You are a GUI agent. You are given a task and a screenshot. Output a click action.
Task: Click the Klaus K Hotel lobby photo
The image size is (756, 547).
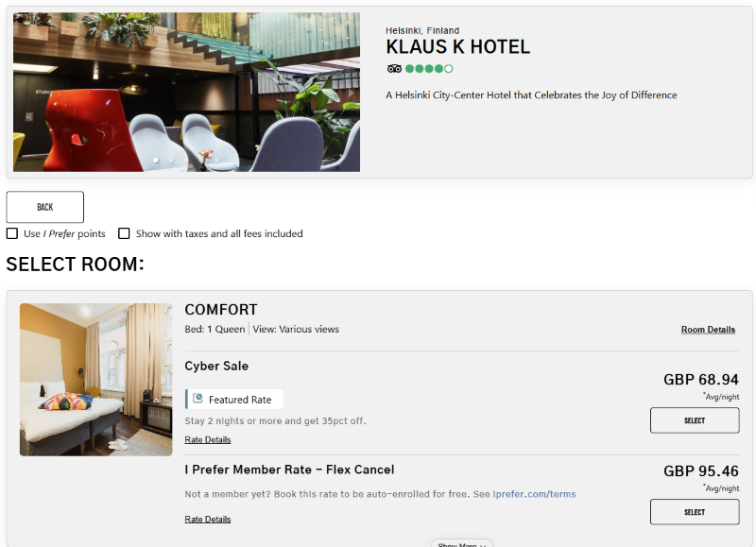186,92
